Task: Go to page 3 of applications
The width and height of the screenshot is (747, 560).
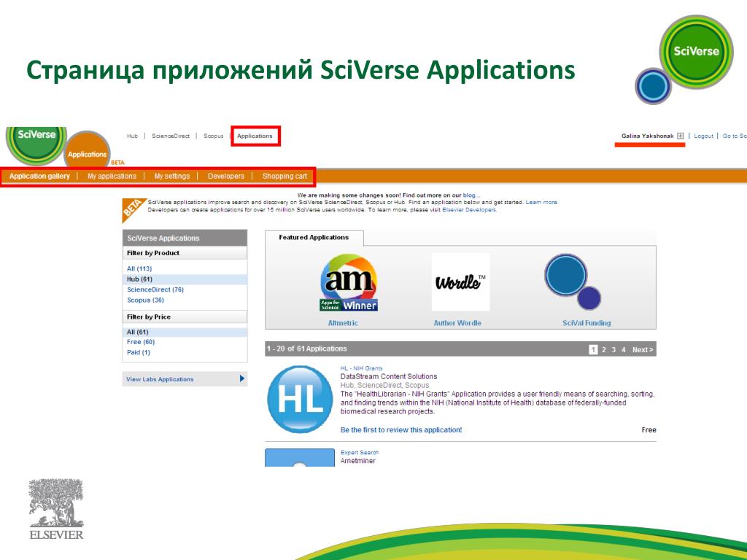Action: 614,349
